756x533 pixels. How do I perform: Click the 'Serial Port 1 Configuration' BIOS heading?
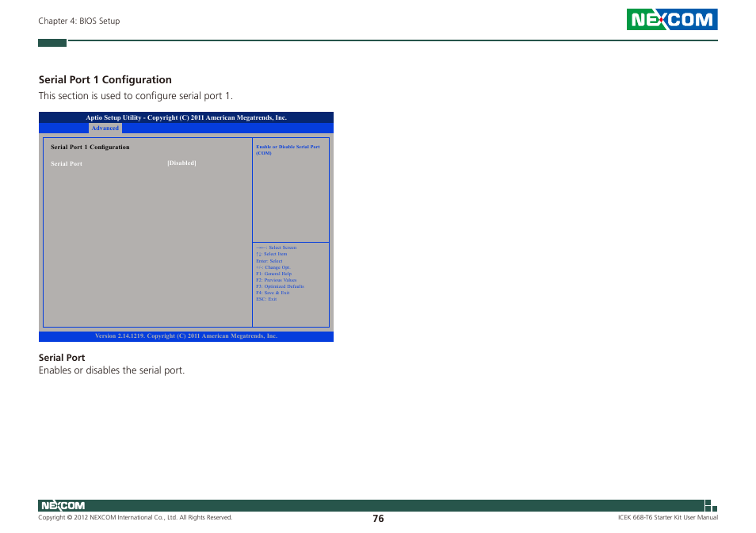click(x=90, y=147)
